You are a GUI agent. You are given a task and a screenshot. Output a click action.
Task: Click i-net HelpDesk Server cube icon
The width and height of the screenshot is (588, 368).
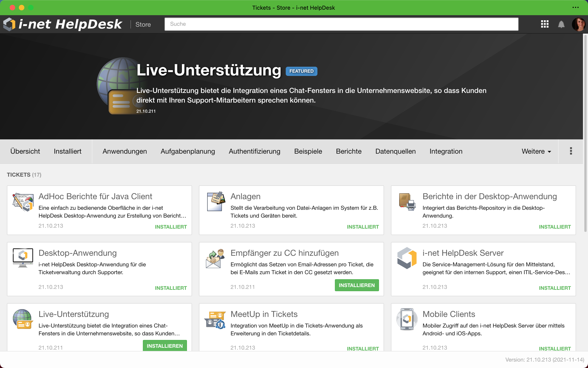407,258
